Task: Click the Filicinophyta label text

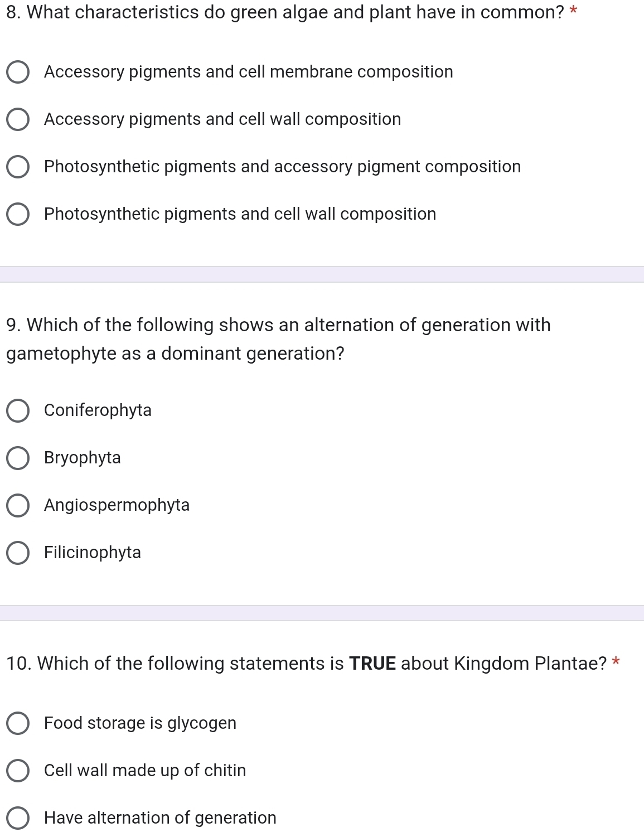Action: 93,553
